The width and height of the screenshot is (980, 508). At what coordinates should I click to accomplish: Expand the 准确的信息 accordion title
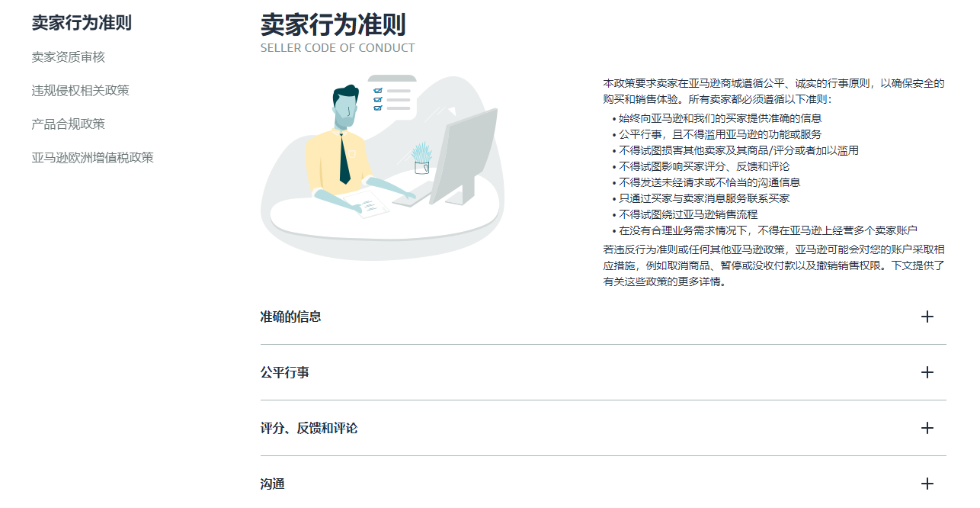click(x=290, y=317)
